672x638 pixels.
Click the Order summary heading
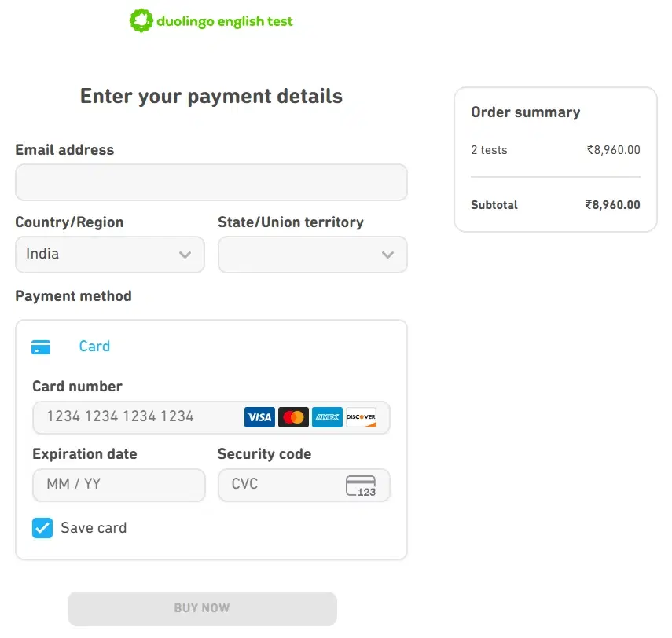(x=524, y=112)
